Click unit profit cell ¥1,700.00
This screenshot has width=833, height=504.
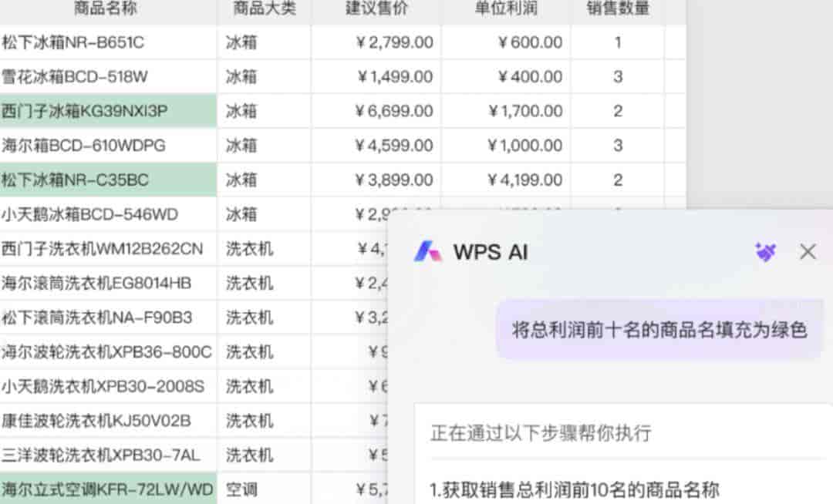point(506,112)
